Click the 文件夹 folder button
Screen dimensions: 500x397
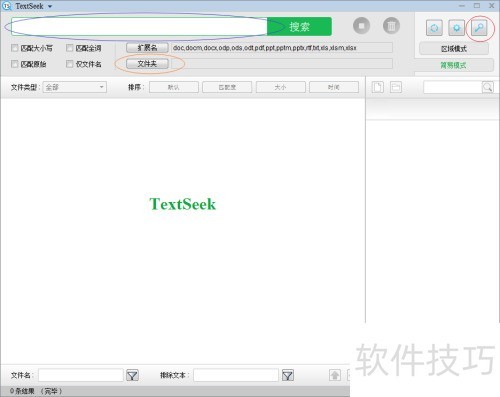(147, 63)
